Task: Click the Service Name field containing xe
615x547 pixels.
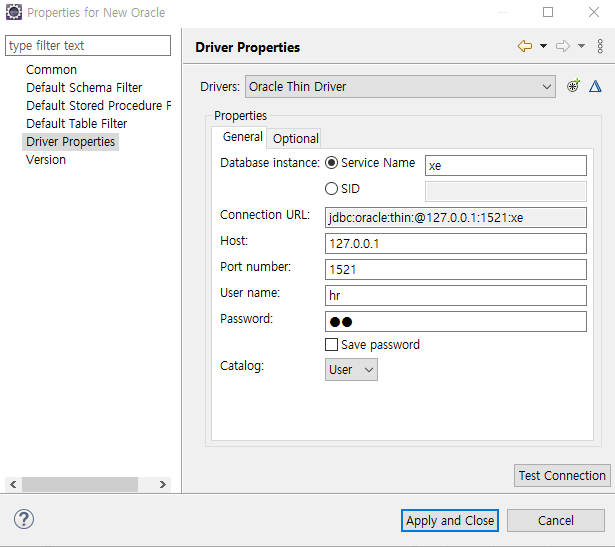Action: [506, 165]
